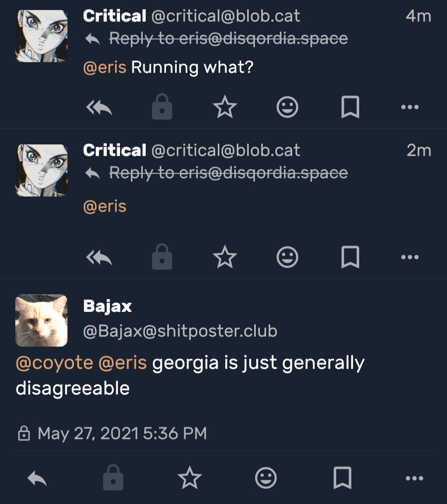Open the @coyote mention link
Image resolution: width=447 pixels, height=504 pixels.
54,363
